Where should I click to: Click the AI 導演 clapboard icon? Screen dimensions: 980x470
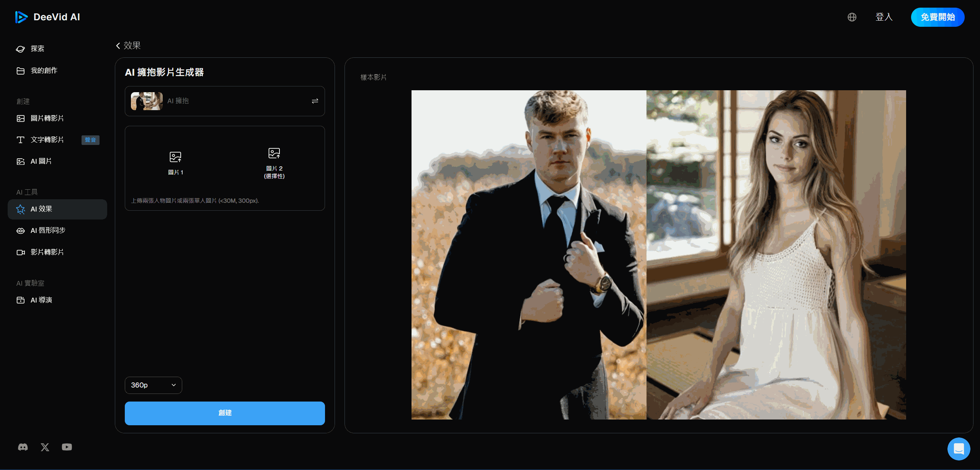21,300
